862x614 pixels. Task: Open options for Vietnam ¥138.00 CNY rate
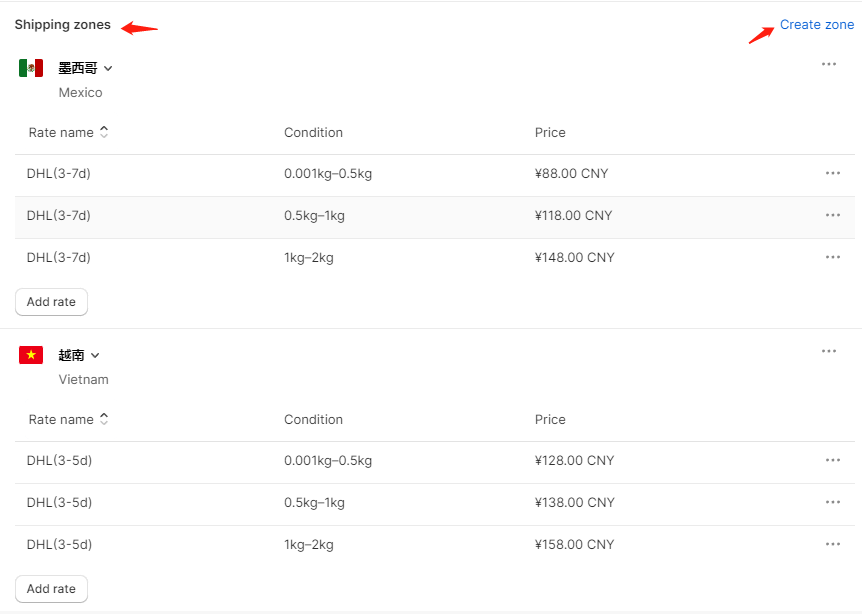pos(833,502)
